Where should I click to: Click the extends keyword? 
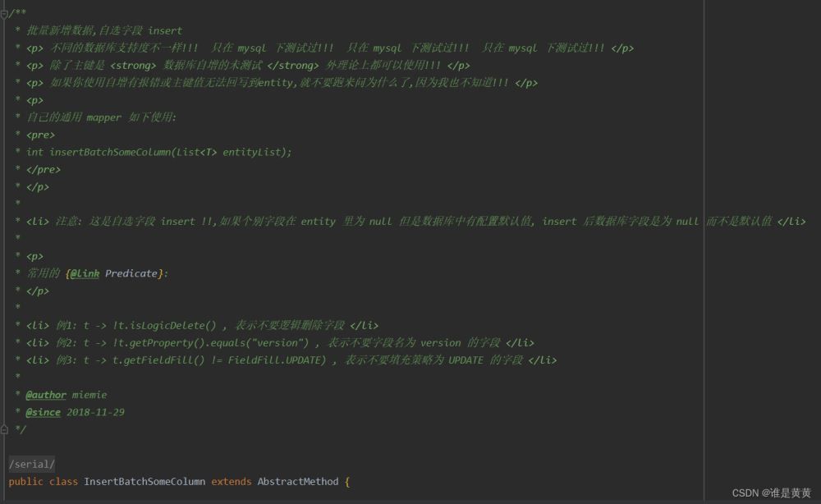(x=231, y=482)
